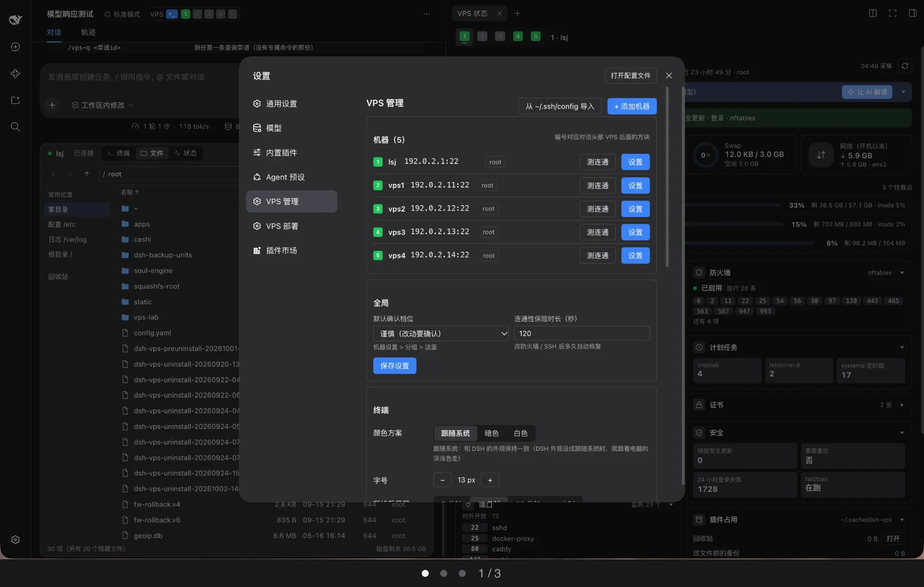Switch to 轨迹 tab
Screen dimensions: 924x587
click(88, 32)
